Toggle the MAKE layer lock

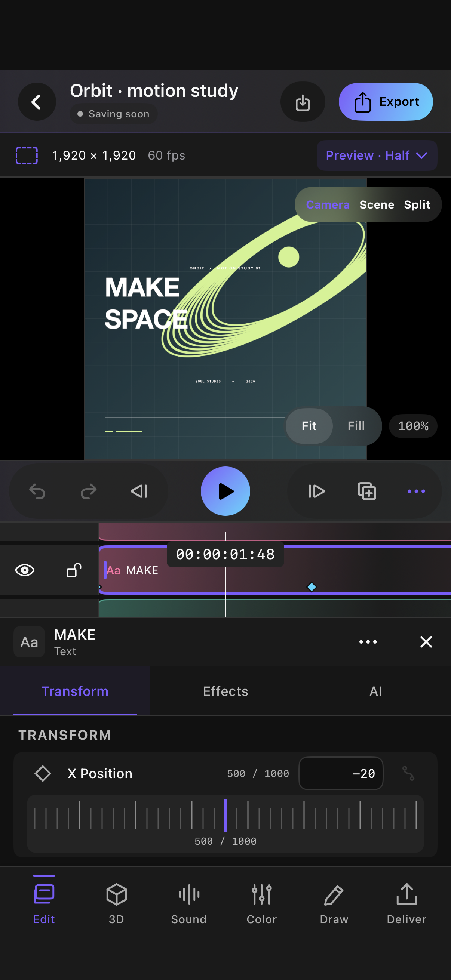point(74,570)
